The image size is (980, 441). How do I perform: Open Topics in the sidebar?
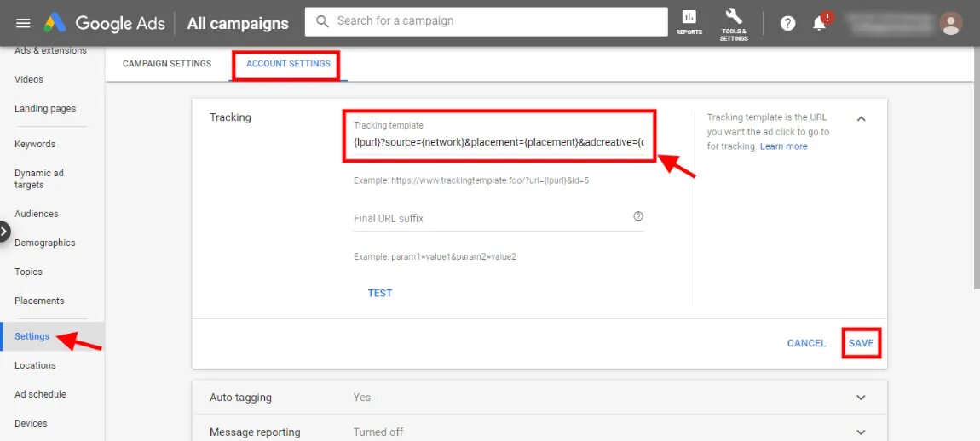pos(28,272)
